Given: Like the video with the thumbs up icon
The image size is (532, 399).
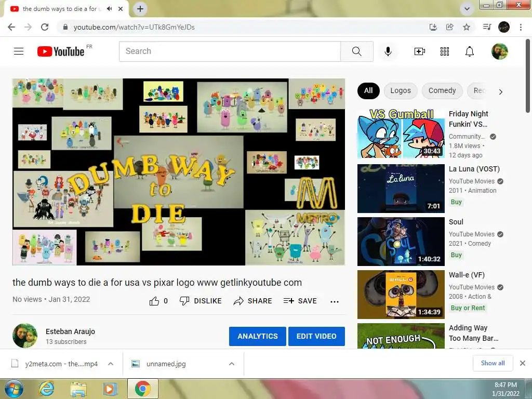Looking at the screenshot, I should pos(154,301).
